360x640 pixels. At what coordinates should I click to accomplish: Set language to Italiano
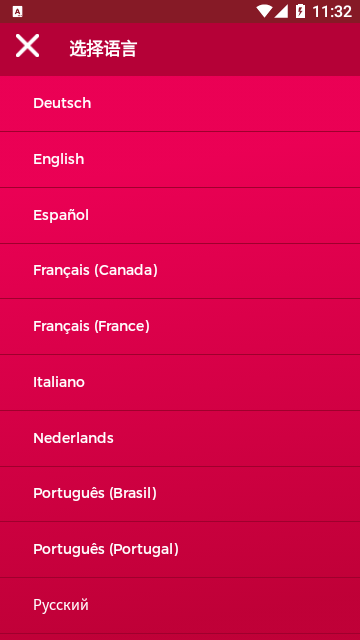(180, 382)
